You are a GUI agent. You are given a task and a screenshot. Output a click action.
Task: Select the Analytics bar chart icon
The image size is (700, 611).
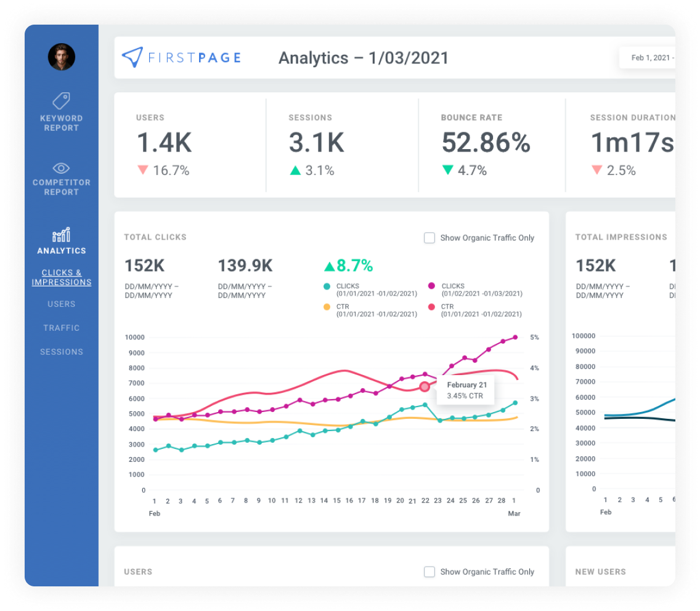pyautogui.click(x=61, y=235)
